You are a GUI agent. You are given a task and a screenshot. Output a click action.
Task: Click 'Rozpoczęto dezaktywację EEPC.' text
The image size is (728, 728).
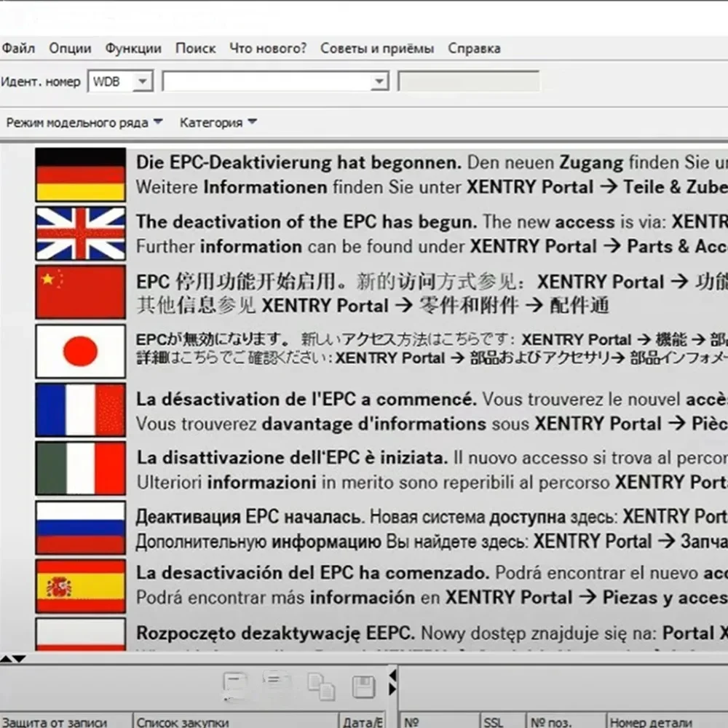[x=275, y=633]
